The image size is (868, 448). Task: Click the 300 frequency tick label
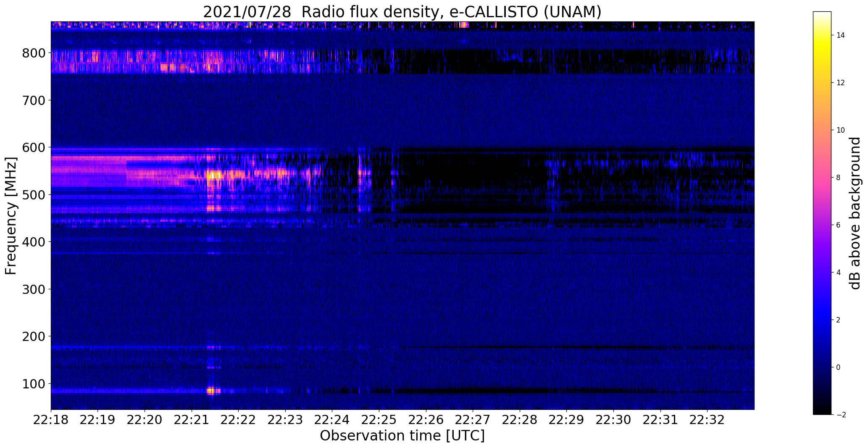34,289
